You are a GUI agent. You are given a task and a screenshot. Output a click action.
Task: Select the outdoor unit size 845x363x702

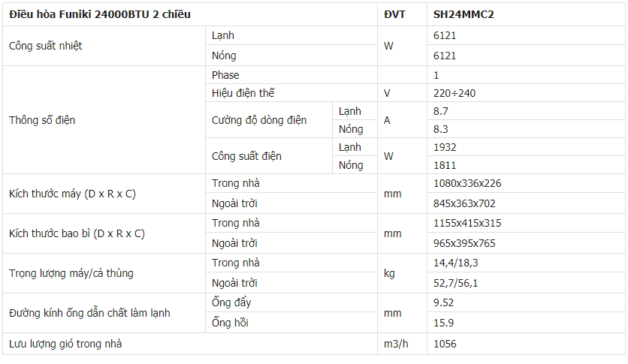464,203
